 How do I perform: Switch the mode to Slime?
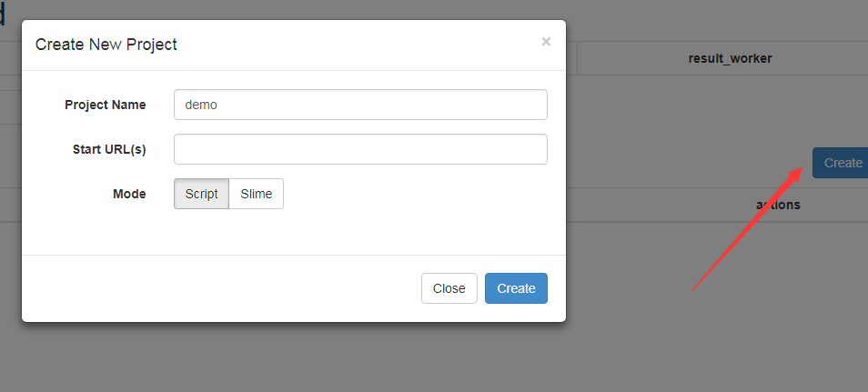[257, 194]
